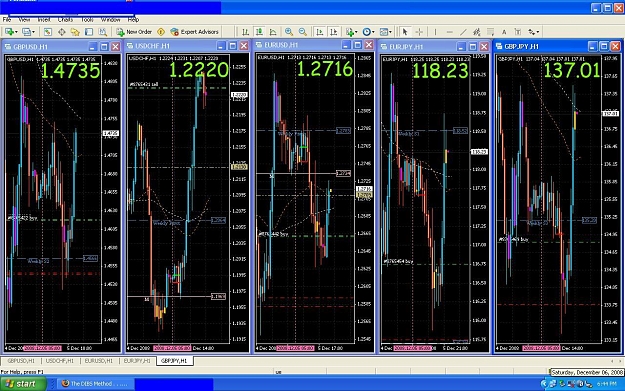Viewport: 625px width, 391px height.
Task: Toggle chart shift from right border
Action: point(334,32)
